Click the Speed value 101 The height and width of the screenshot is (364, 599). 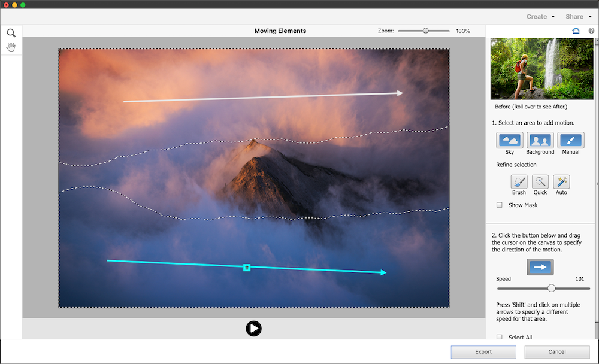pos(579,279)
